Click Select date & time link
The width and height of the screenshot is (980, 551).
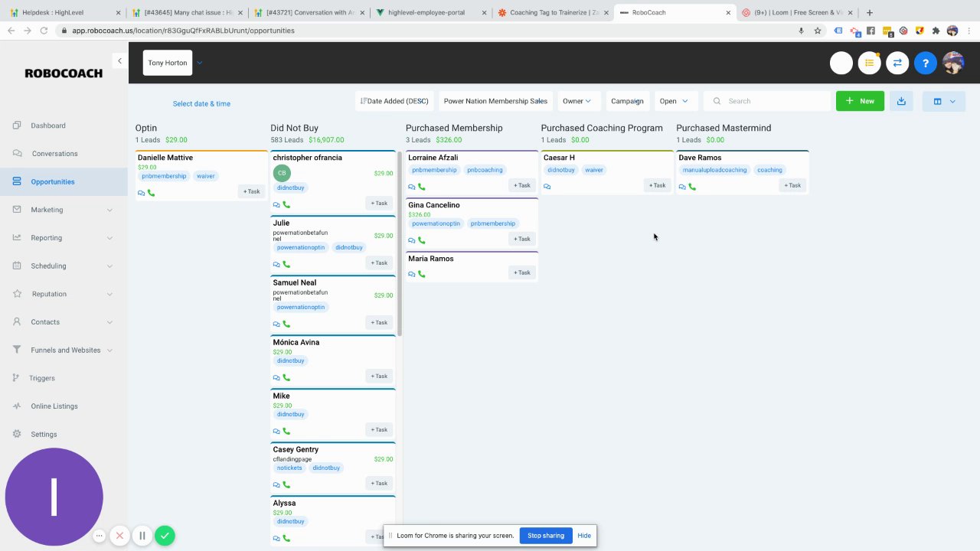[x=201, y=104]
